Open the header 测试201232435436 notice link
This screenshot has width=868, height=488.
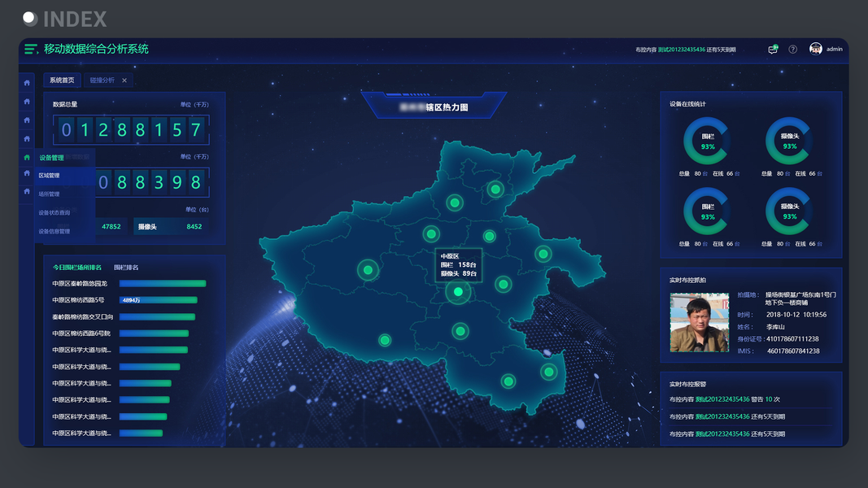coord(682,50)
